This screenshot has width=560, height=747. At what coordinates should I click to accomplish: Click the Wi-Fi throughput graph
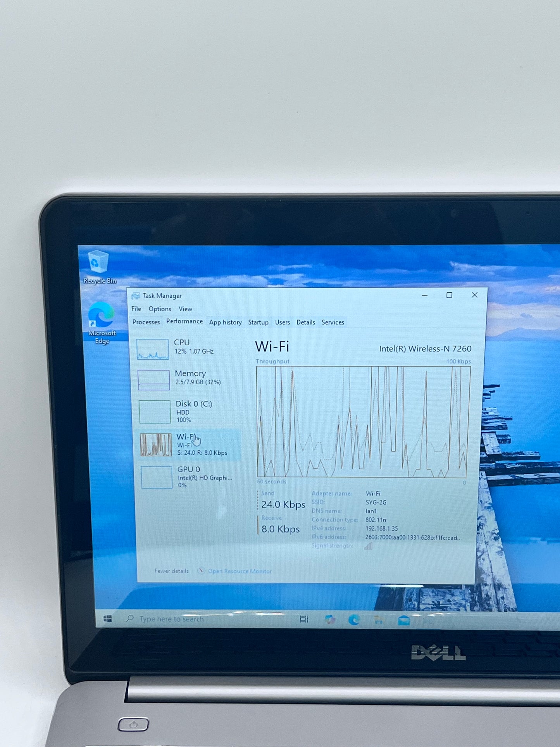click(x=364, y=422)
